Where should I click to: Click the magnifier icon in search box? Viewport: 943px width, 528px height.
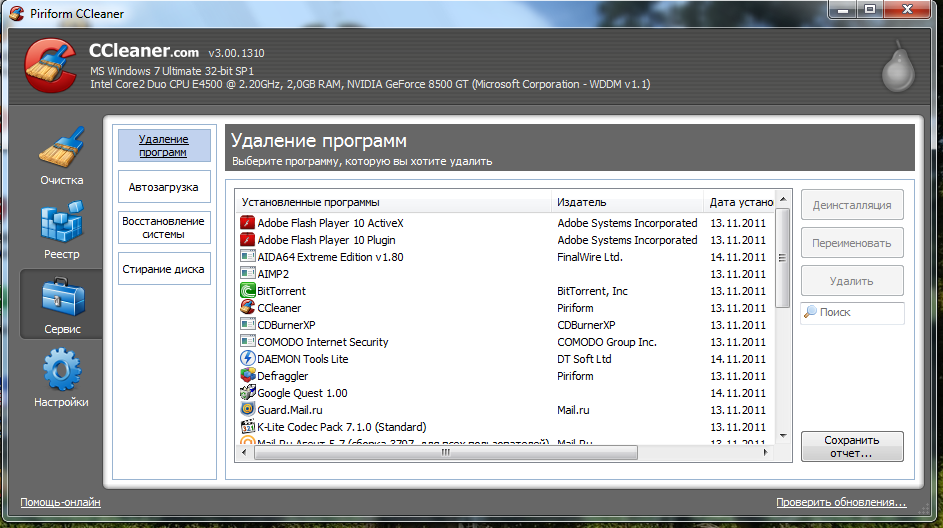coord(811,312)
